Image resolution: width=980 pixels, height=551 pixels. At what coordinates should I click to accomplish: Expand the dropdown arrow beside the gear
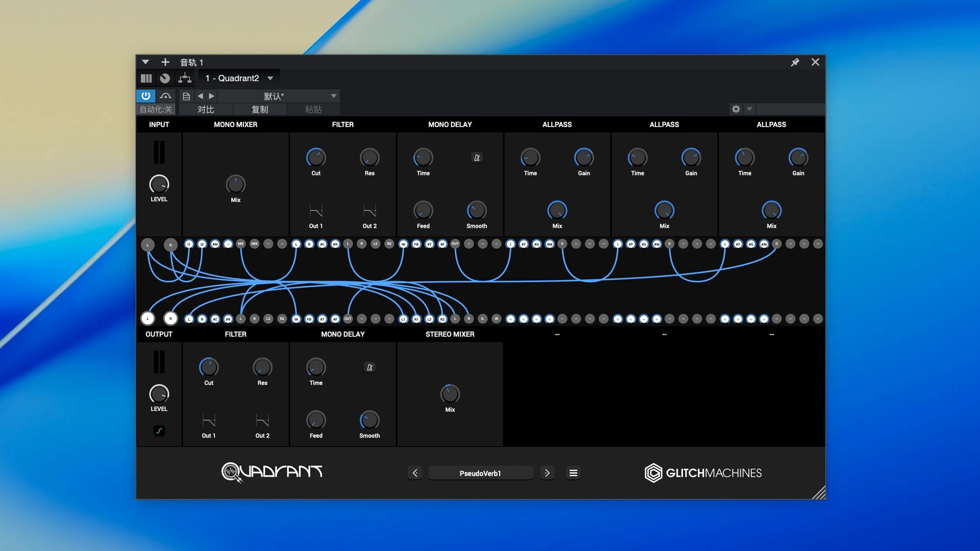tap(749, 109)
